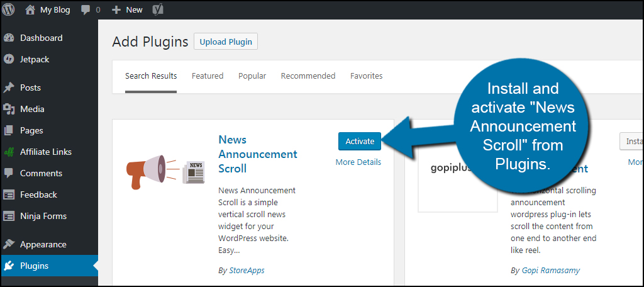644x287 pixels.
Task: Switch to the Featured tab
Action: [x=208, y=76]
